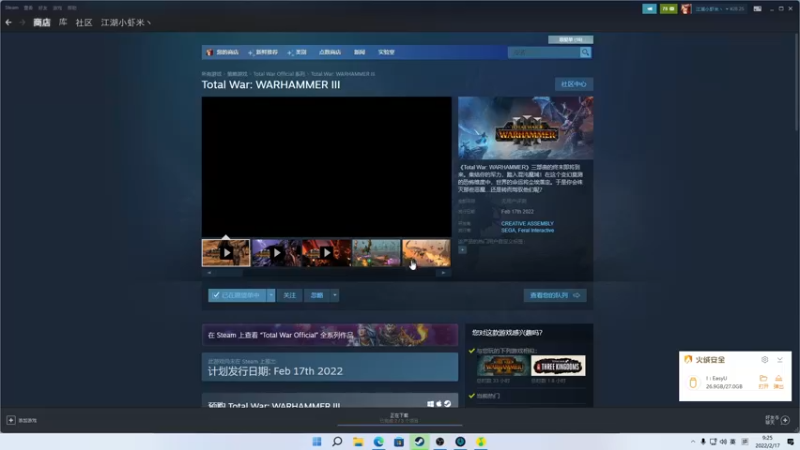Click the Steam icon in taskbar
Image resolution: width=800 pixels, height=450 pixels.
pos(419,441)
